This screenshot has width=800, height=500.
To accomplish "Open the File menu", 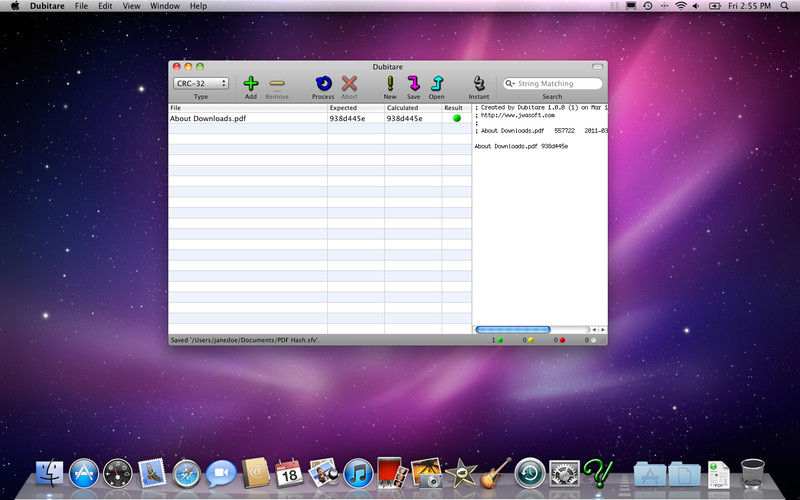I will (81, 6).
